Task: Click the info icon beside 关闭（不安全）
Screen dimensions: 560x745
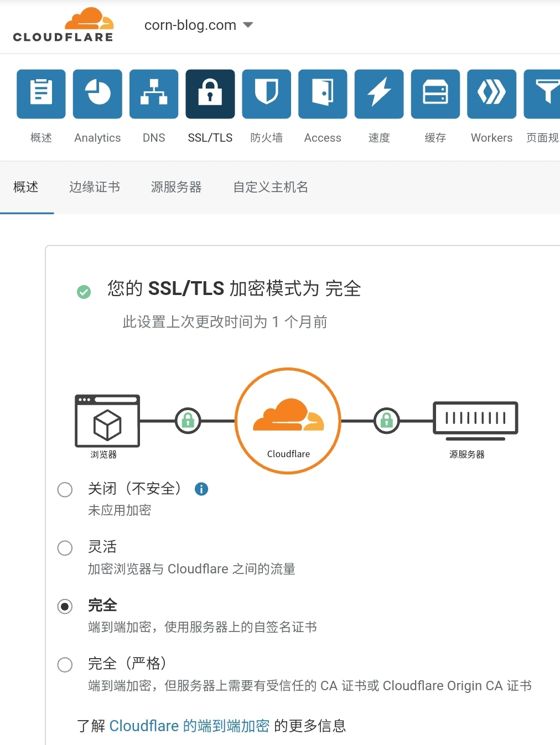Action: point(201,489)
